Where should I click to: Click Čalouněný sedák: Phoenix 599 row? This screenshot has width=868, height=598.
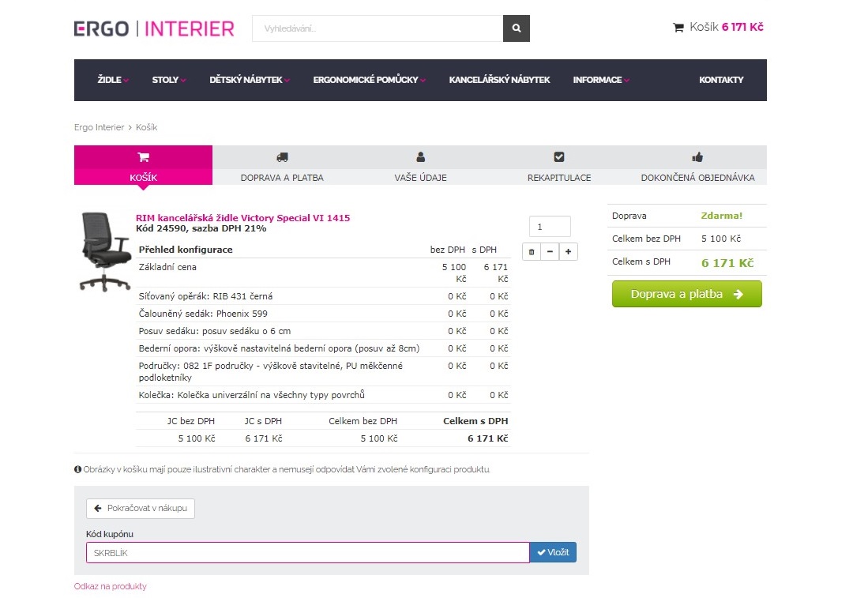(323, 314)
